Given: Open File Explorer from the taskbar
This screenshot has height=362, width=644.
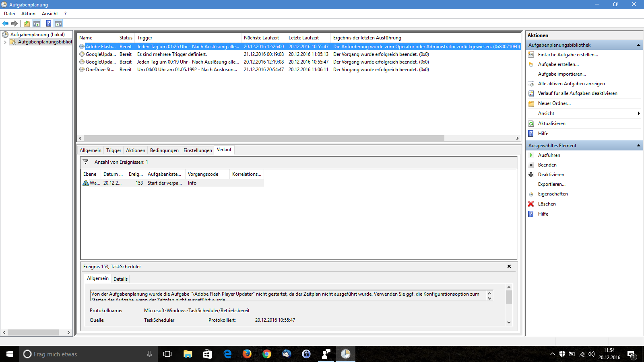Looking at the screenshot, I should (x=188, y=354).
